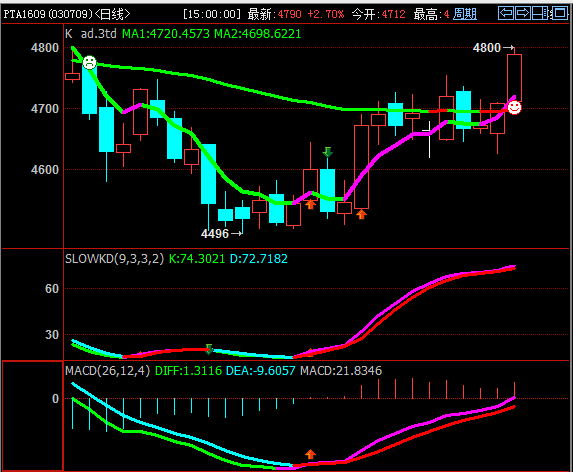
Task: Select the MACD left axis panel
Action: click(33, 416)
